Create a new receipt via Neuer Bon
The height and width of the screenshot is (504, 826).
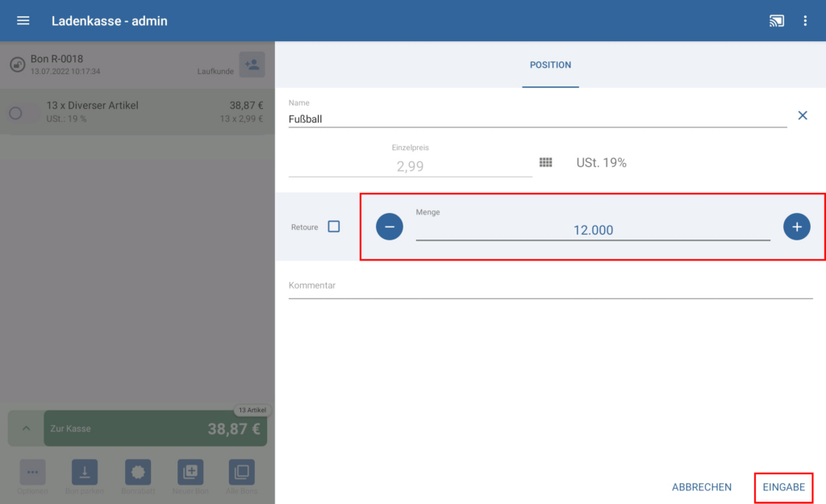click(x=190, y=473)
